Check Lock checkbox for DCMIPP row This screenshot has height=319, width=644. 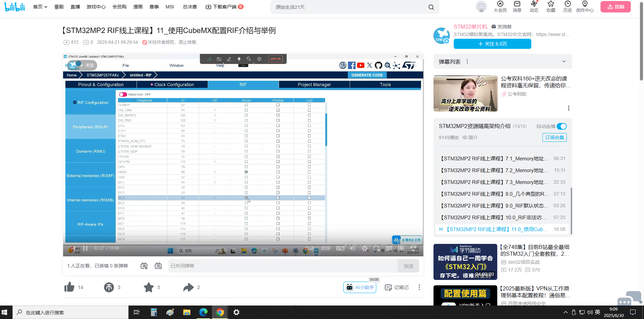point(309,105)
